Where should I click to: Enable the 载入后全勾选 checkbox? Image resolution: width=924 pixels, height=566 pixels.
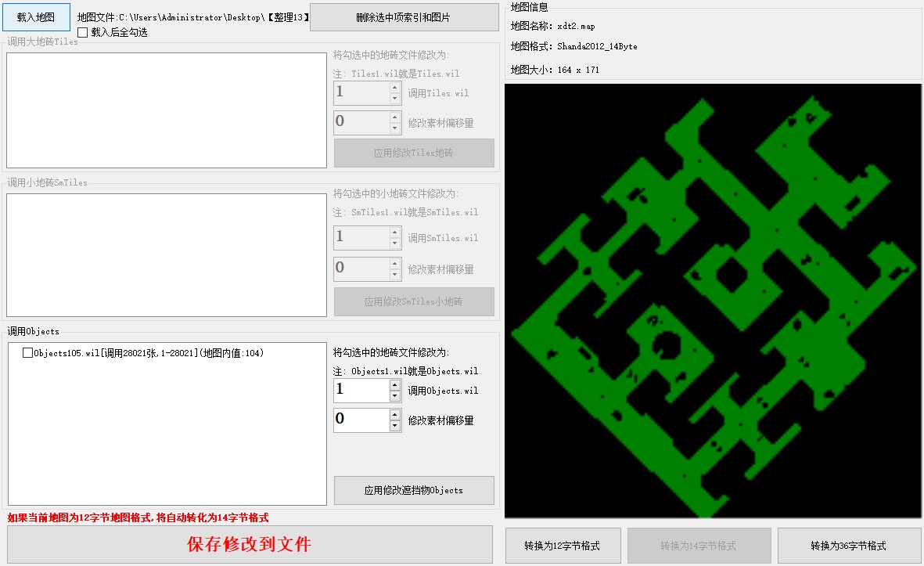click(x=83, y=33)
